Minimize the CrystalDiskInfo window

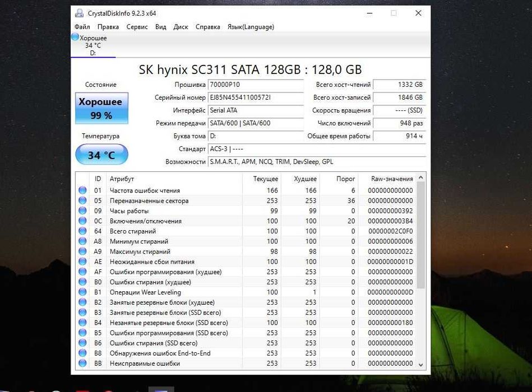(x=369, y=13)
